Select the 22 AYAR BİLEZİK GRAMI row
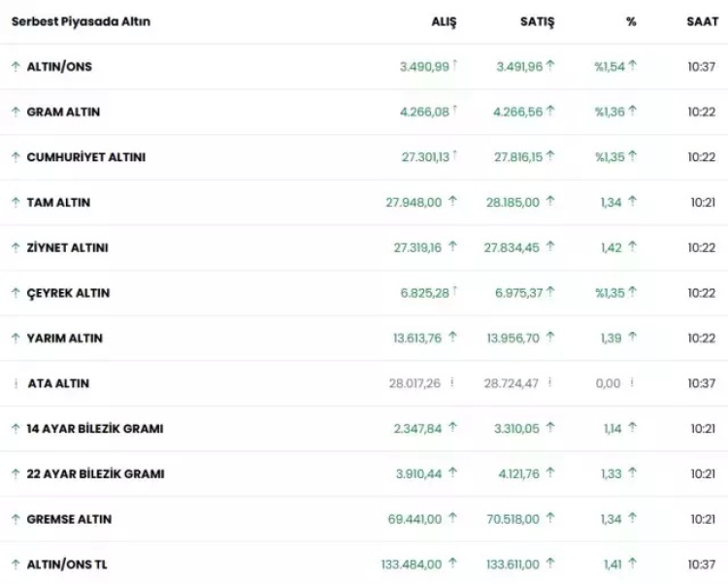 point(95,474)
